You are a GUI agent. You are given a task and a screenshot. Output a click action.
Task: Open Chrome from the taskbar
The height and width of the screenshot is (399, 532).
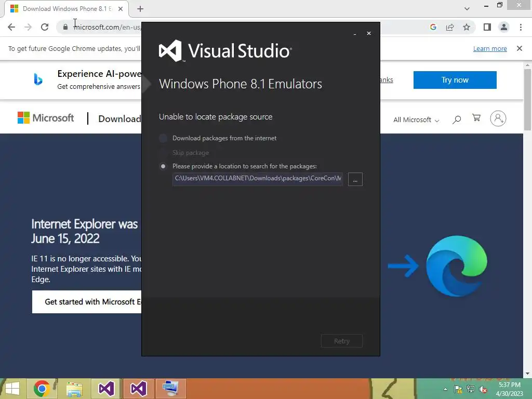[x=42, y=389]
